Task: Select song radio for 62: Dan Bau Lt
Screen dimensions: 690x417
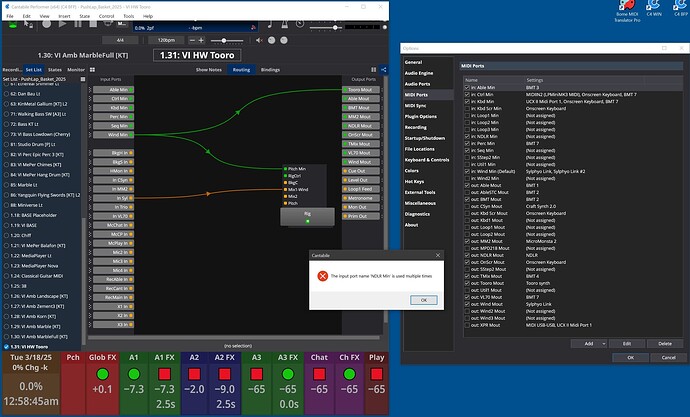Action: [6, 94]
